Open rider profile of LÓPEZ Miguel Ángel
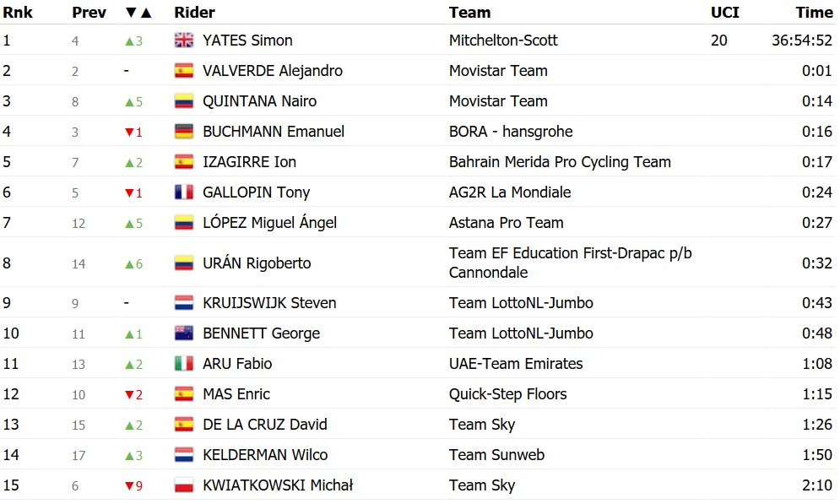This screenshot has height=504, width=840. tap(269, 223)
